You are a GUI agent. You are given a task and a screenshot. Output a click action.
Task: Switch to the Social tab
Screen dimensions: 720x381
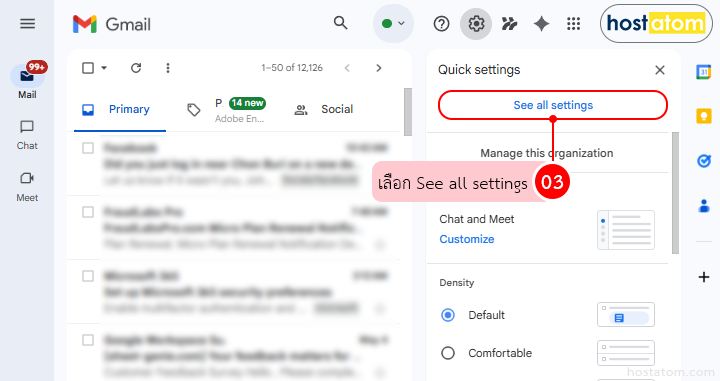tap(324, 109)
